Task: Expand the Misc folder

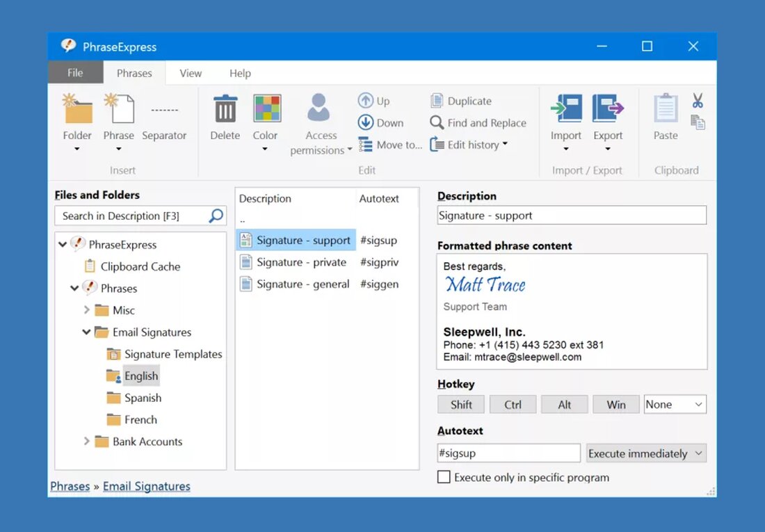Action: point(86,310)
